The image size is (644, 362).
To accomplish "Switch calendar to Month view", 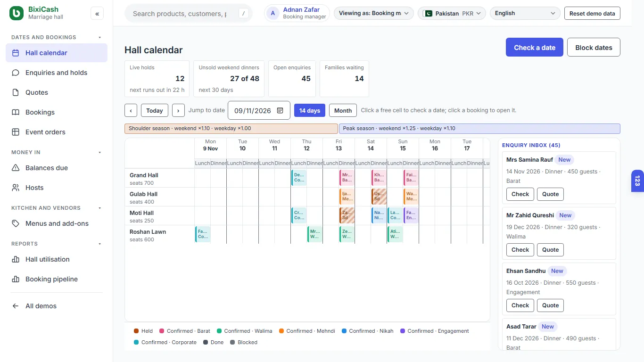I will coord(343,110).
